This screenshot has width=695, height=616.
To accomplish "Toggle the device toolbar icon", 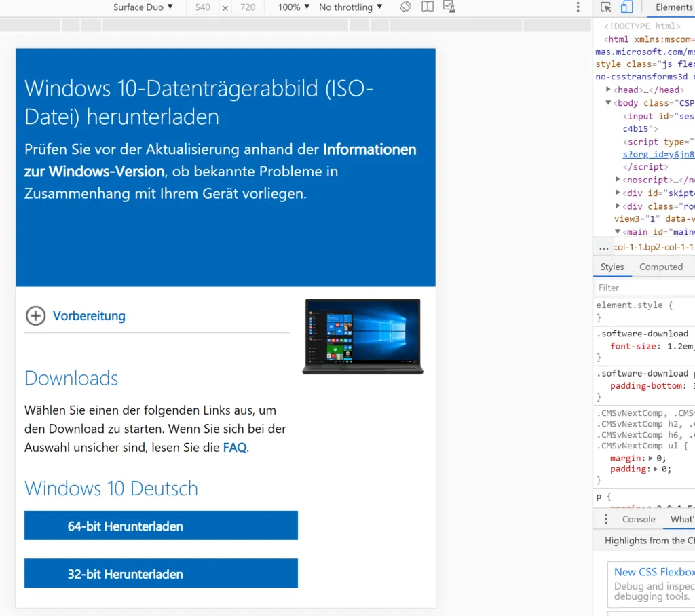I will (x=625, y=7).
